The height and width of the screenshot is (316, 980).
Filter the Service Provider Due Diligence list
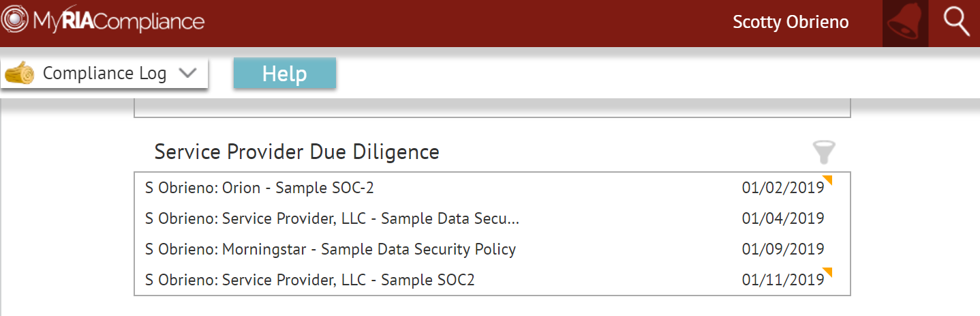[824, 152]
